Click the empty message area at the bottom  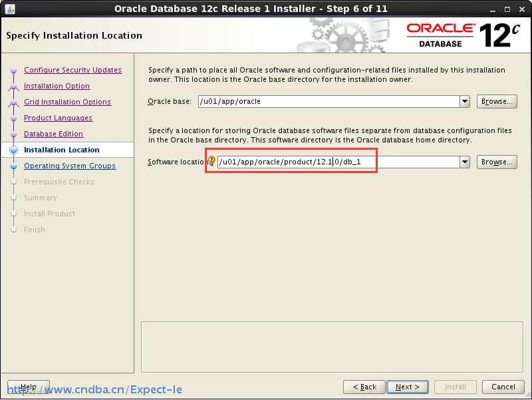pos(332,347)
